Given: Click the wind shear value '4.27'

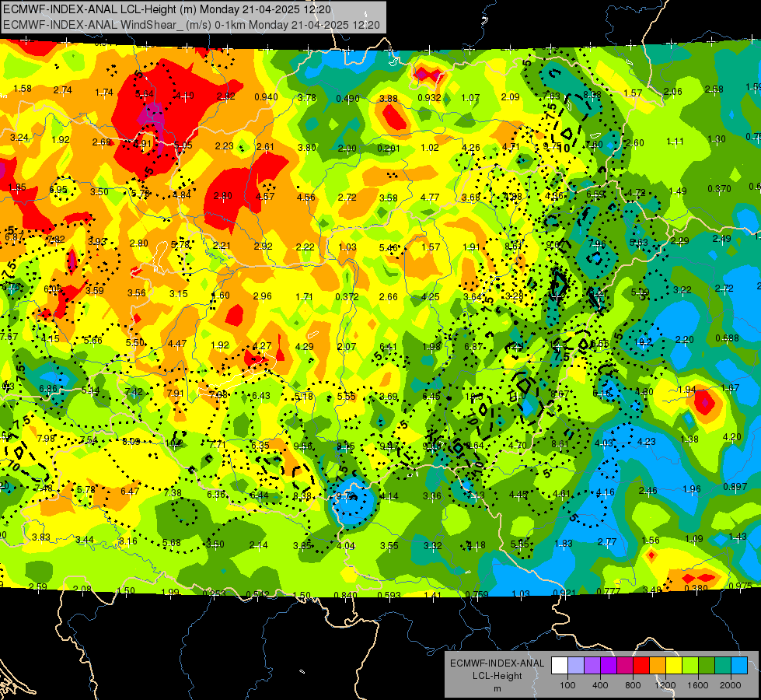Looking at the screenshot, I should 262,346.
